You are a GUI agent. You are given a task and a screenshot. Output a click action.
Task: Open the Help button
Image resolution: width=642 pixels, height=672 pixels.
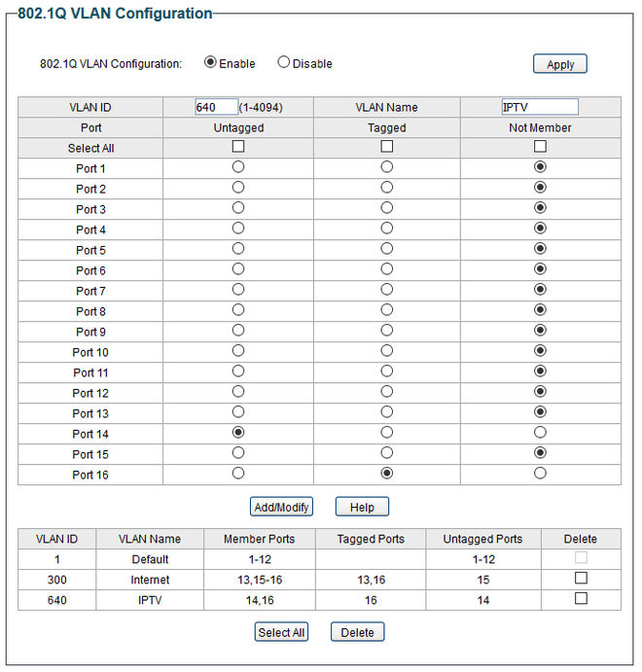click(362, 507)
